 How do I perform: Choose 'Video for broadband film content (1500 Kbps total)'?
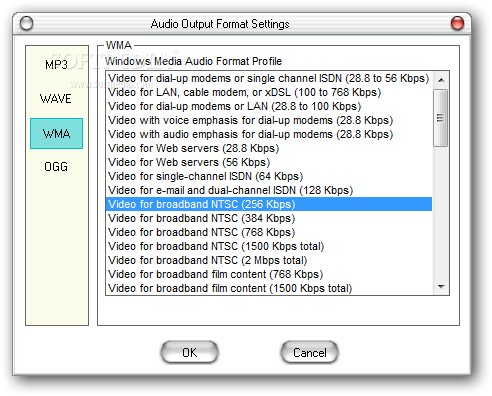pos(269,288)
